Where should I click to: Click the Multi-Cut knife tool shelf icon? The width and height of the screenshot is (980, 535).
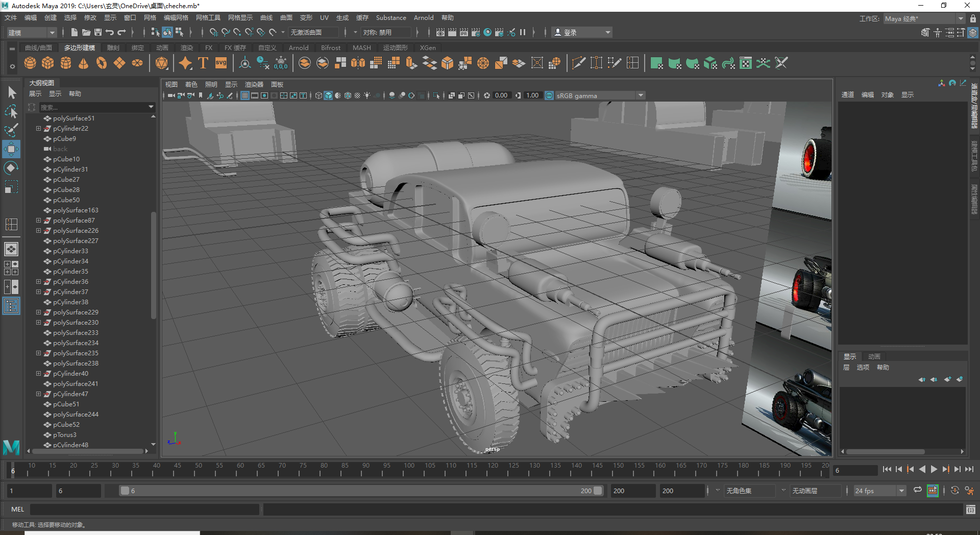point(578,63)
